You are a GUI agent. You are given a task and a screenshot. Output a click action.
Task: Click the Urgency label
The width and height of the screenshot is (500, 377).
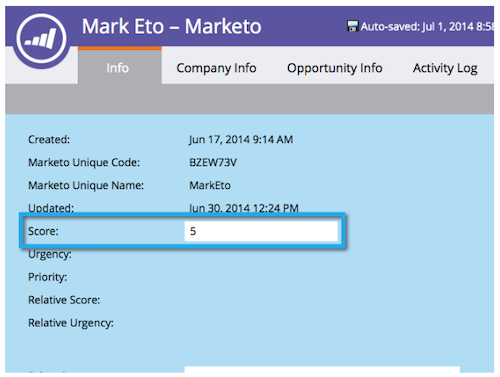click(x=50, y=254)
